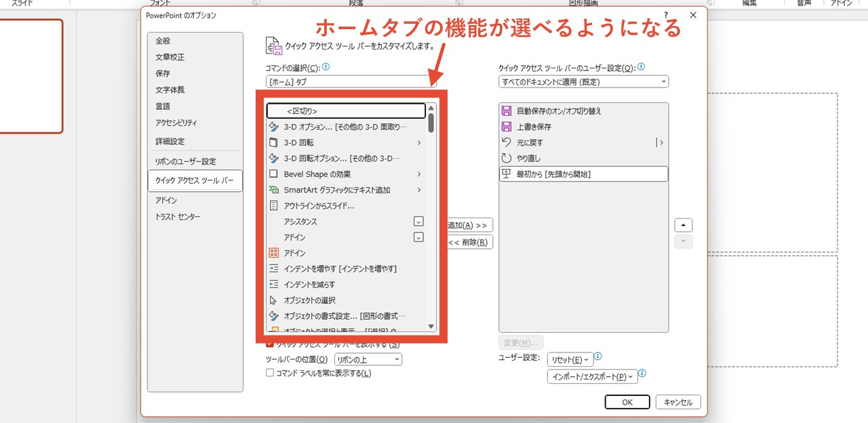Click the help question mark button
This screenshot has width=868, height=423.
point(666,15)
